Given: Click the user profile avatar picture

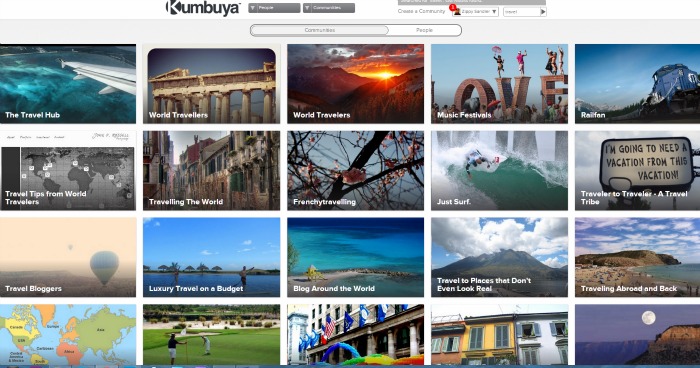Looking at the screenshot, I should tap(457, 12).
